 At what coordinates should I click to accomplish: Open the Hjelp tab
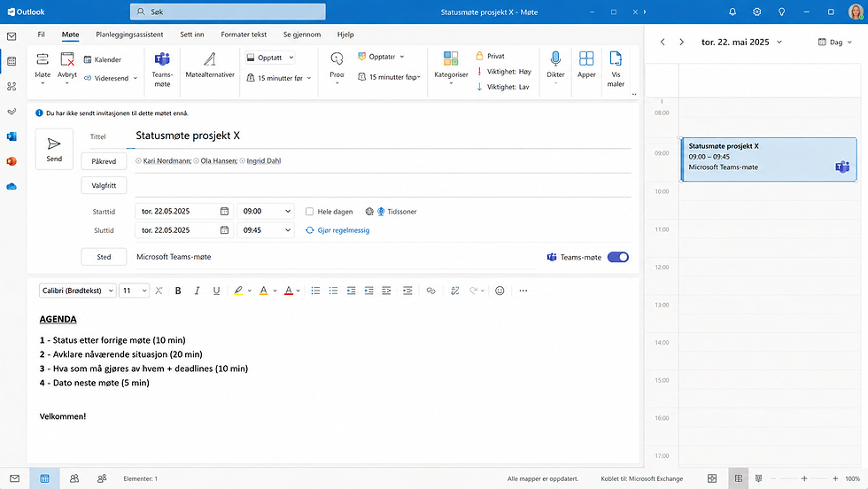pos(345,35)
